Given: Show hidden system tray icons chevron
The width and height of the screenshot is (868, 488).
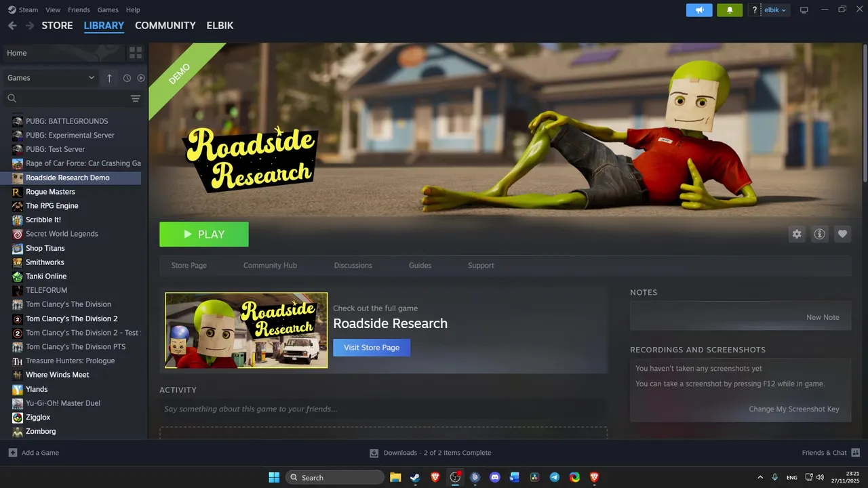Looking at the screenshot, I should [x=759, y=477].
